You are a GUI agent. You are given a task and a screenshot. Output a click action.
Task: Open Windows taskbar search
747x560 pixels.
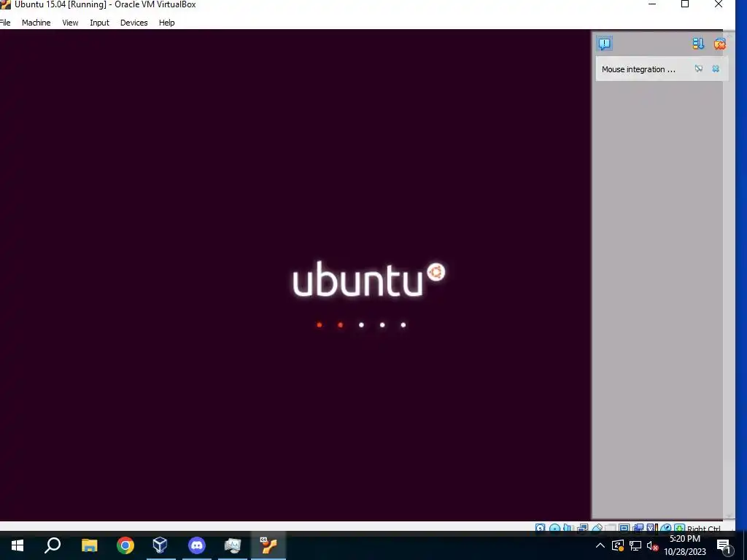(53, 545)
